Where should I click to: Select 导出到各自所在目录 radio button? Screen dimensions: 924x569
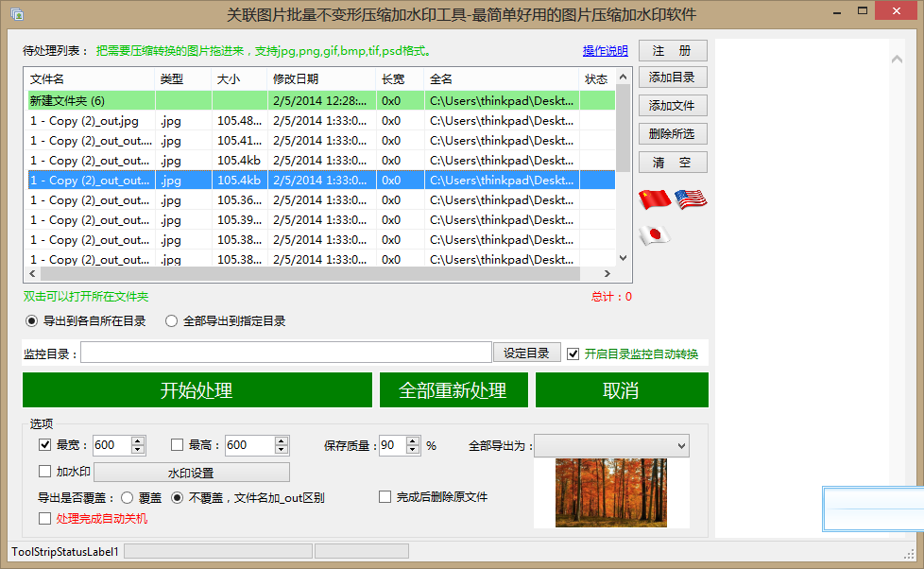pyautogui.click(x=31, y=320)
